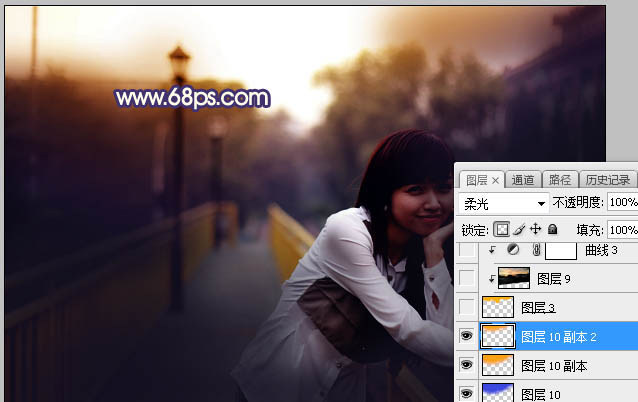Select the layer name 图层 3
This screenshot has width=638, height=402.
538,308
